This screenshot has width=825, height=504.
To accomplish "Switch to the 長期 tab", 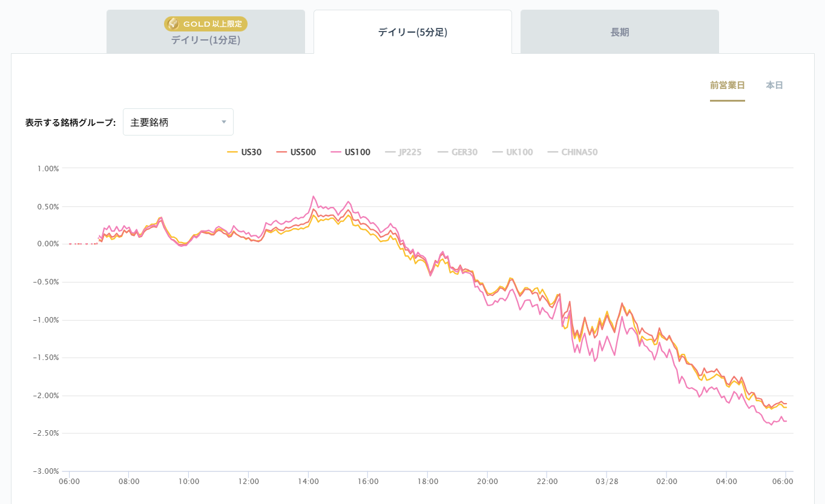I will tap(619, 31).
